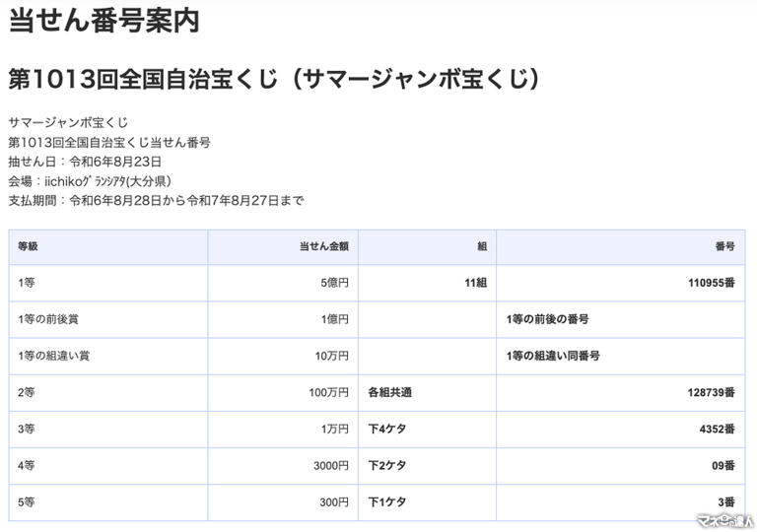Select the 1等 winning number 110955番
The width and height of the screenshot is (757, 532).
coord(712,283)
